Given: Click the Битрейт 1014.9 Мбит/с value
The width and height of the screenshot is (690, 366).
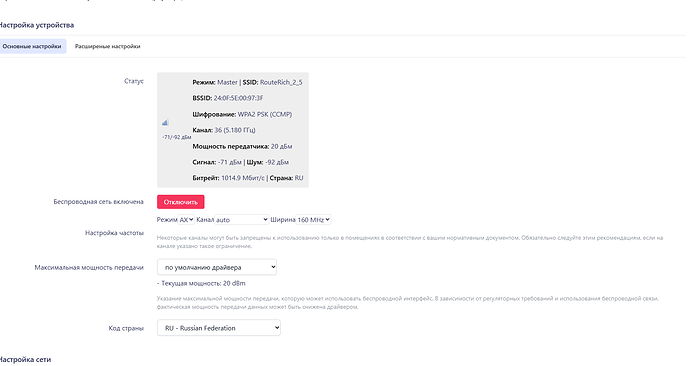Looking at the screenshot, I should [243, 178].
